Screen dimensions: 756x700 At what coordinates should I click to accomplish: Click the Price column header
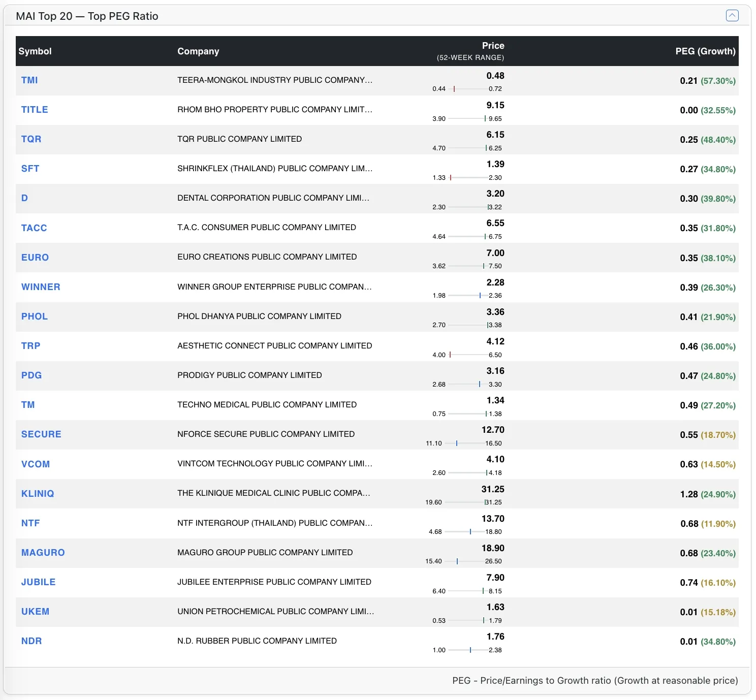click(493, 46)
